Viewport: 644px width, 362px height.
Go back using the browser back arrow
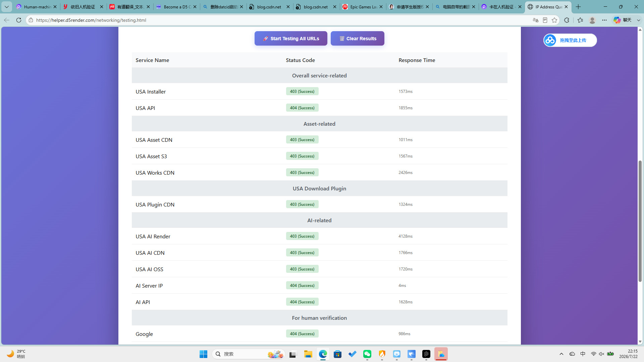[x=7, y=20]
